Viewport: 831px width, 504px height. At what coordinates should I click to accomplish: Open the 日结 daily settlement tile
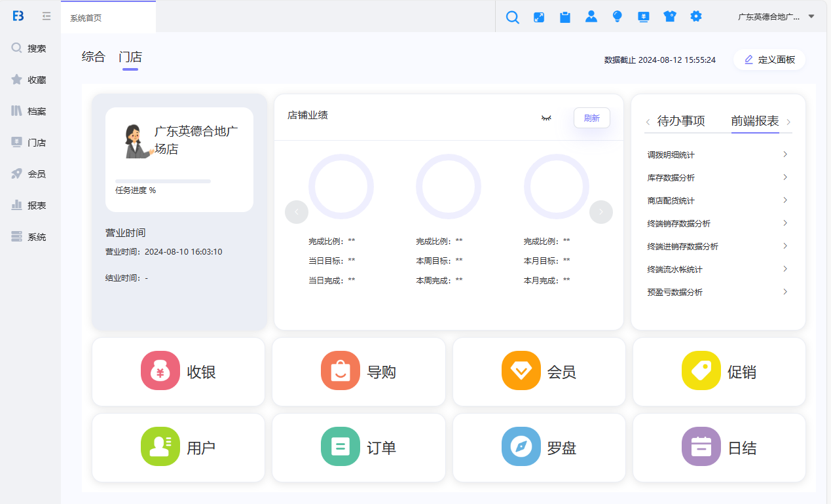tap(719, 447)
